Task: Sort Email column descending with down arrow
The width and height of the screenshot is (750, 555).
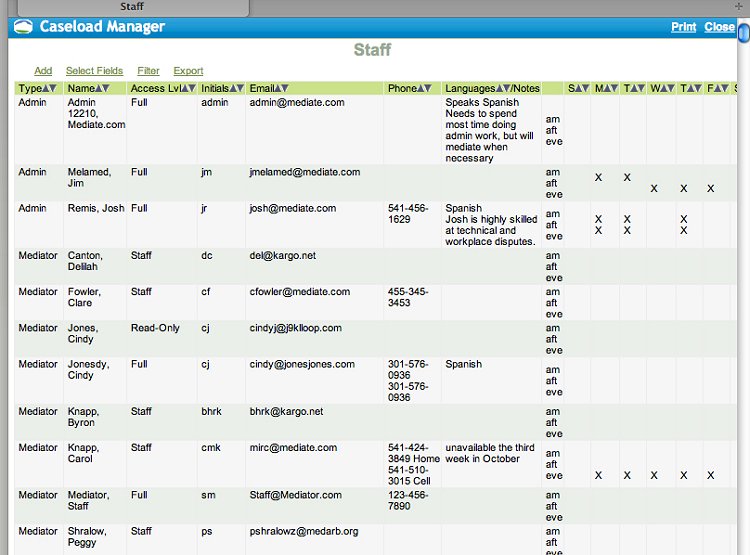Action: [x=285, y=89]
